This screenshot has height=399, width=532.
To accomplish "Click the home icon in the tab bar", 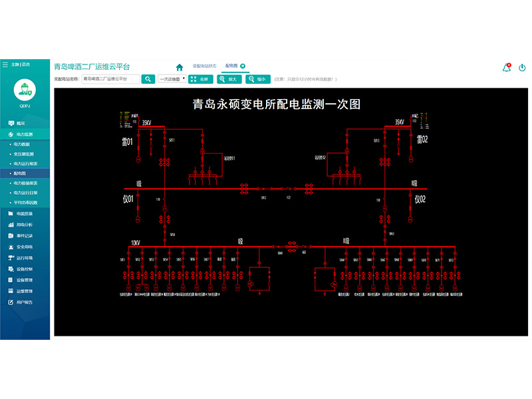I will tap(179, 66).
